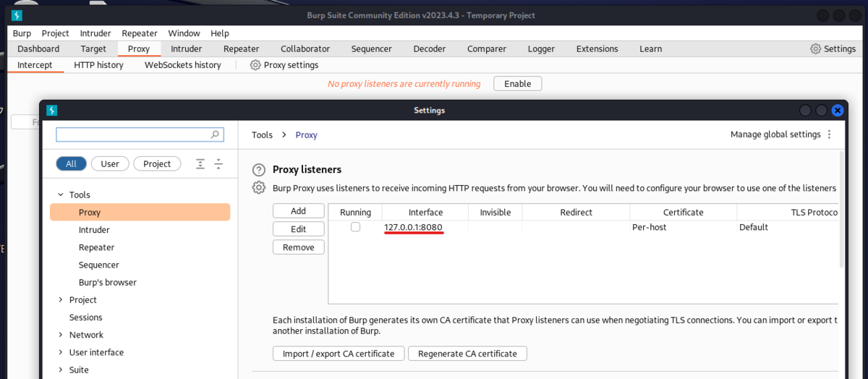Click the Interface column header

tap(425, 213)
